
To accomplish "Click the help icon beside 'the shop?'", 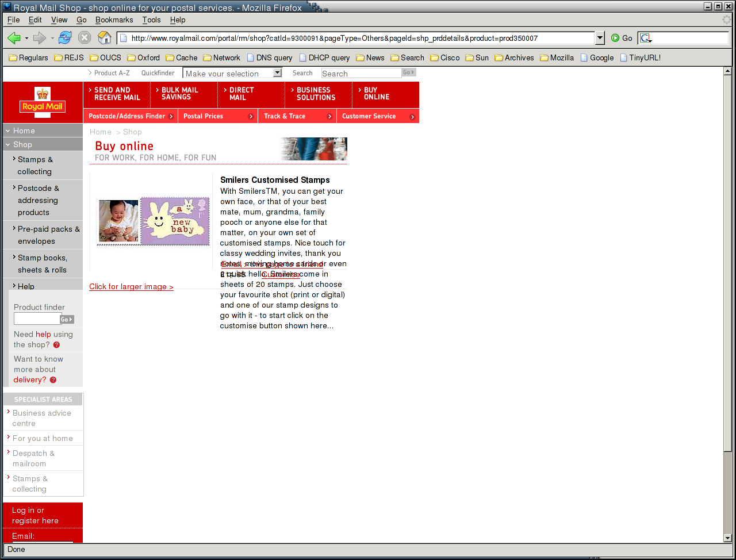I will click(x=56, y=345).
